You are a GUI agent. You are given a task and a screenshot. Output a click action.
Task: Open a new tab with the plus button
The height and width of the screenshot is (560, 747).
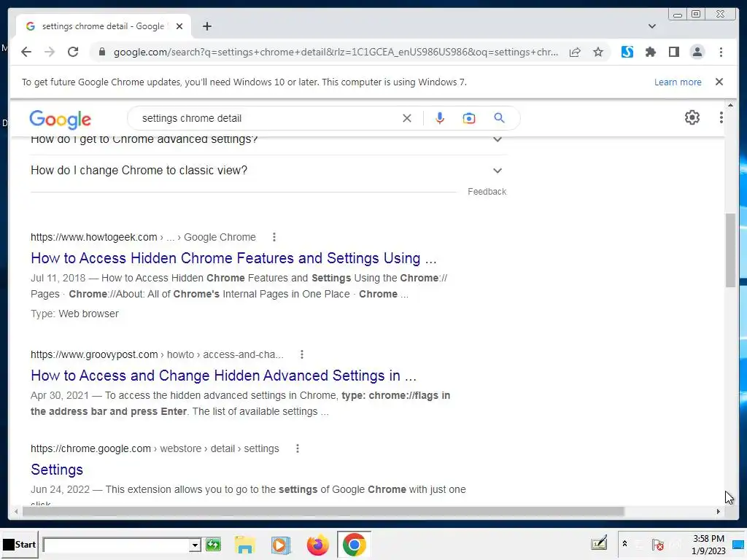pyautogui.click(x=206, y=26)
